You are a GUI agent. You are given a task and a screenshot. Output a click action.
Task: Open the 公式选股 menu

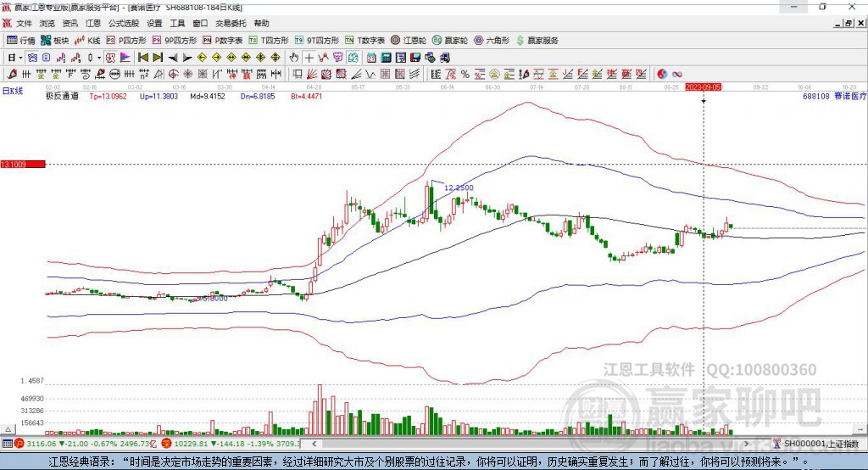point(124,23)
